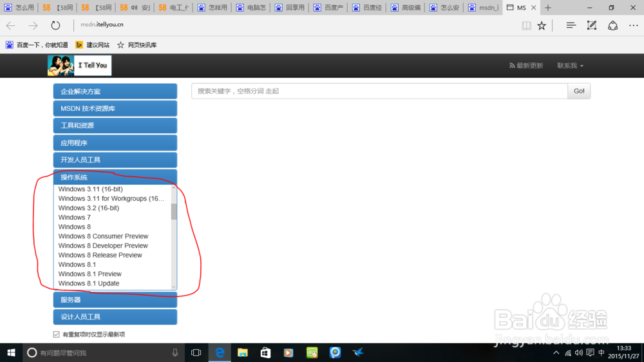
Task: Click scroll down arrow in OS list
Action: tap(174, 287)
